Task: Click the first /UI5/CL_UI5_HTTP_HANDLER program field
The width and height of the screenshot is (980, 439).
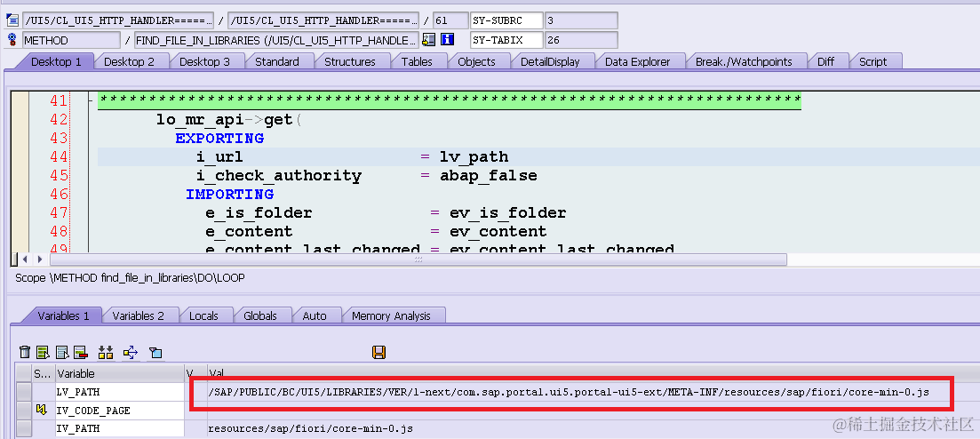Action: point(118,20)
